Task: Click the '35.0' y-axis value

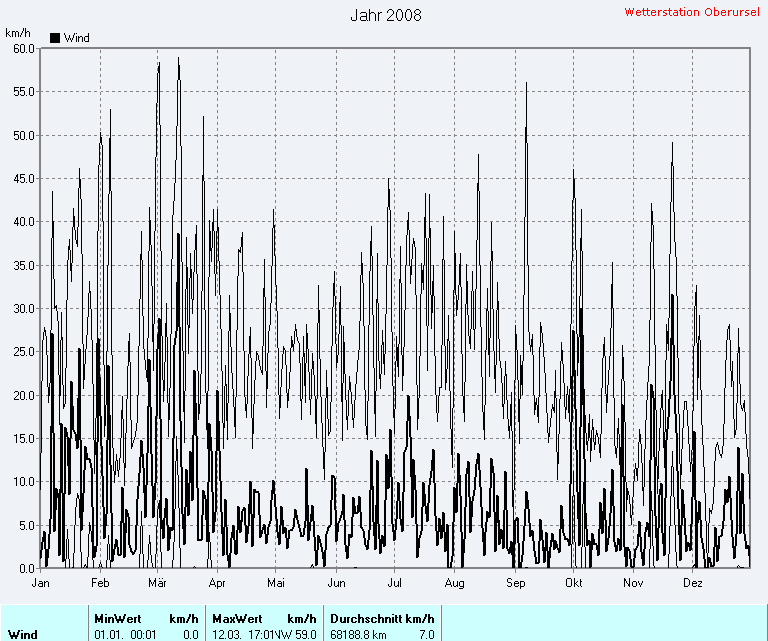Action: (24, 265)
